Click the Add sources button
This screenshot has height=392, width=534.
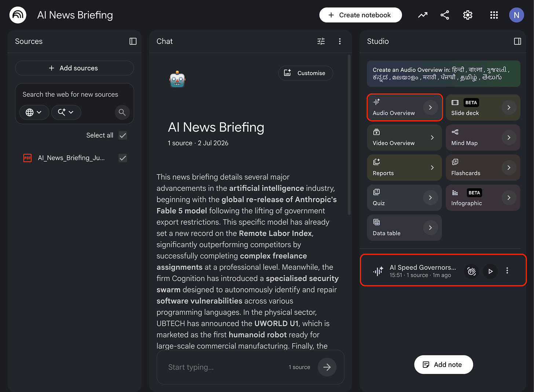(x=74, y=68)
